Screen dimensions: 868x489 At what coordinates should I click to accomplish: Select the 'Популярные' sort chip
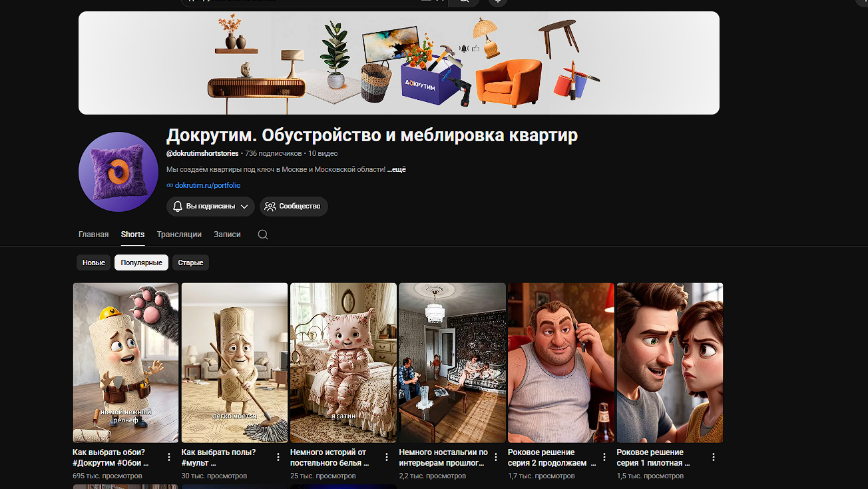coord(141,262)
